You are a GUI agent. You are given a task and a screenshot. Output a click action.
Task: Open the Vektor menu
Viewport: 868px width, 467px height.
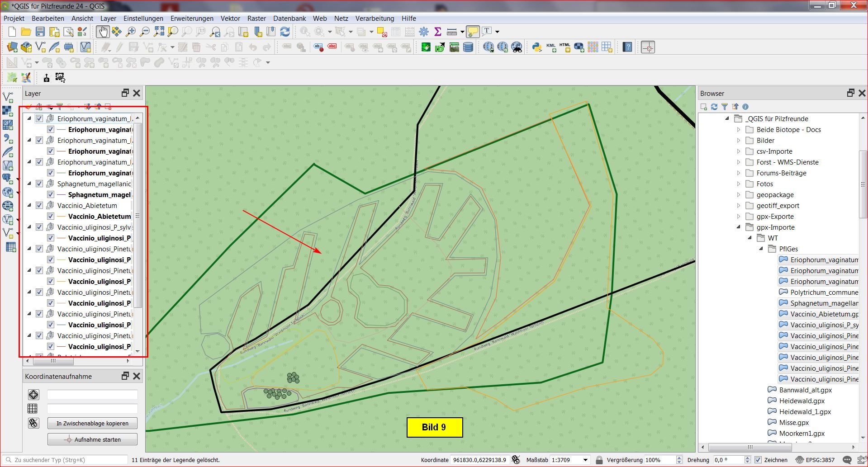[x=230, y=19]
